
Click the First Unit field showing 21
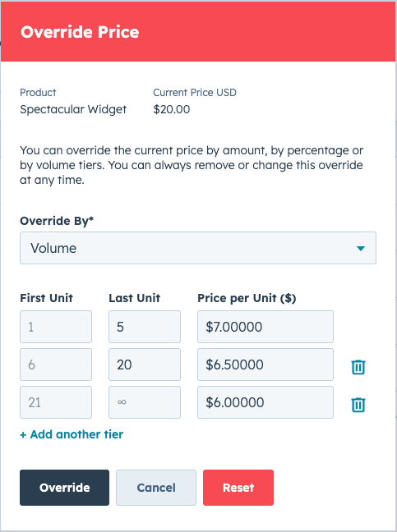pyautogui.click(x=56, y=402)
